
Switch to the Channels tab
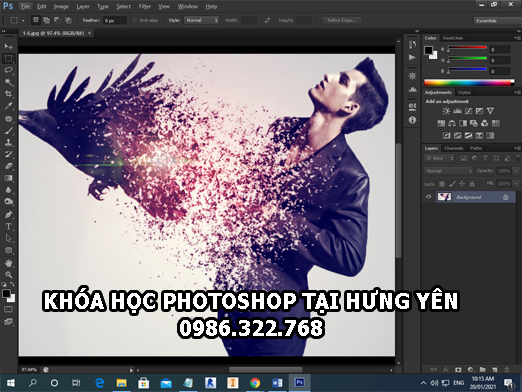tap(454, 148)
